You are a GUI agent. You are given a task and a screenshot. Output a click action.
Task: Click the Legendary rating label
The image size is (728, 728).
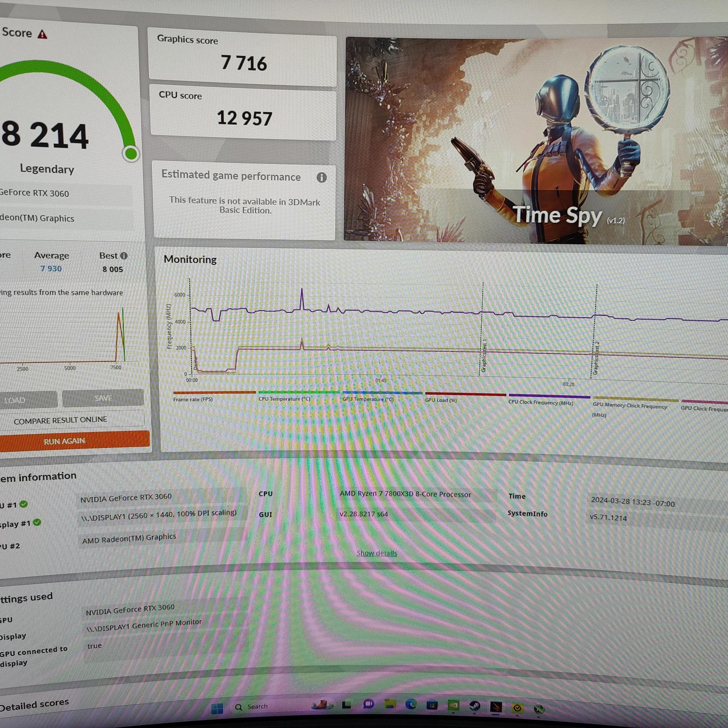(47, 168)
